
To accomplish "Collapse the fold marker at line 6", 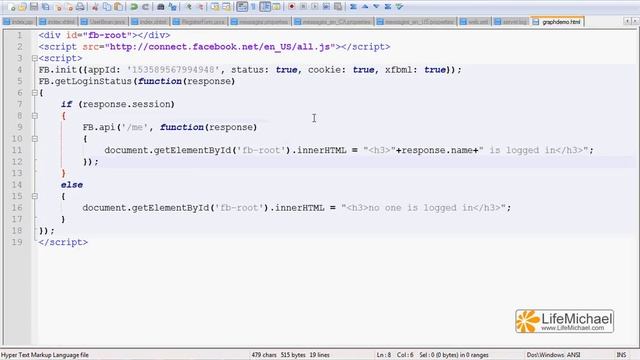I will (35, 93).
